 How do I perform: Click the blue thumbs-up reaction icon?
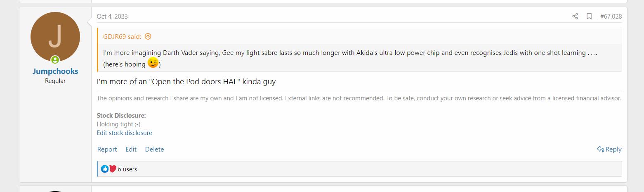[105, 169]
